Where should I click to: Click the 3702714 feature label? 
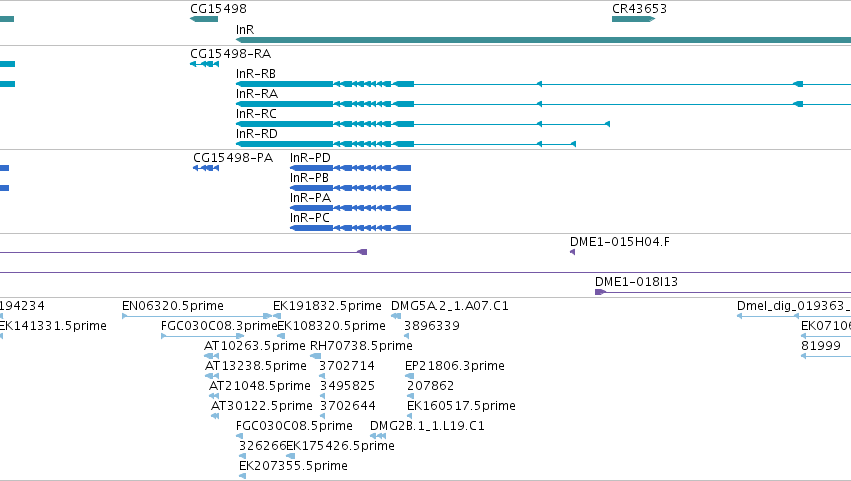(x=347, y=366)
